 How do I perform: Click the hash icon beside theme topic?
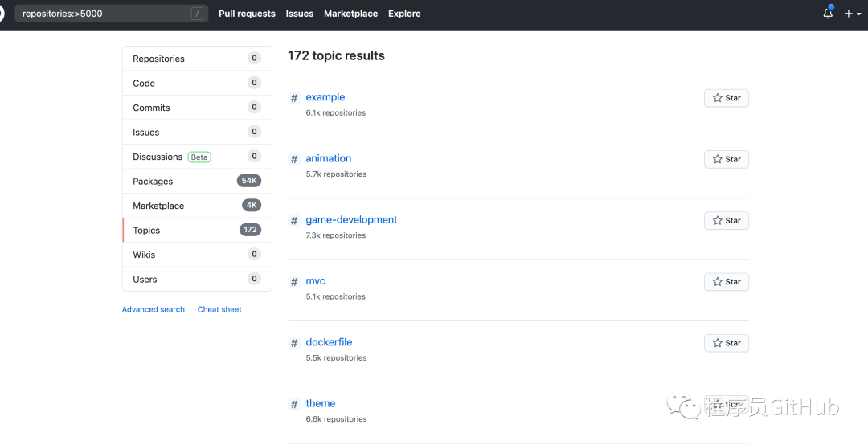coord(294,405)
